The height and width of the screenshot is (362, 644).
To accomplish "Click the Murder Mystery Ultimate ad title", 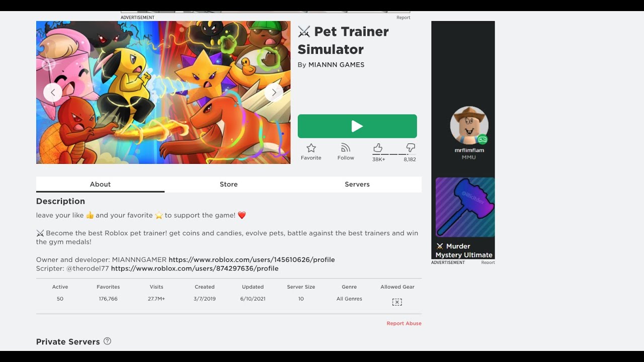I will tap(464, 250).
